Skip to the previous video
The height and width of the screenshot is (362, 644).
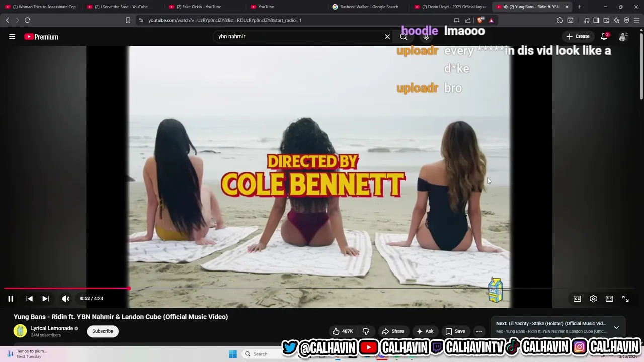pos(29,299)
